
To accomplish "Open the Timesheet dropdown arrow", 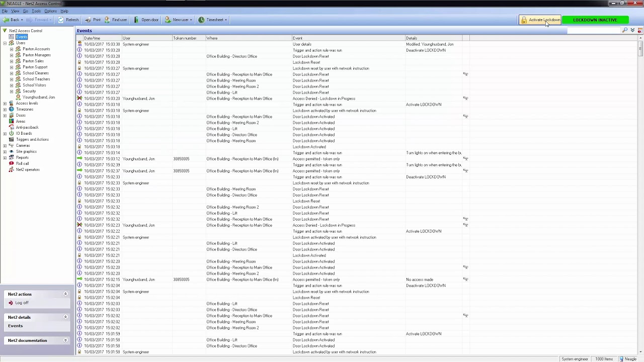I will [x=226, y=20].
